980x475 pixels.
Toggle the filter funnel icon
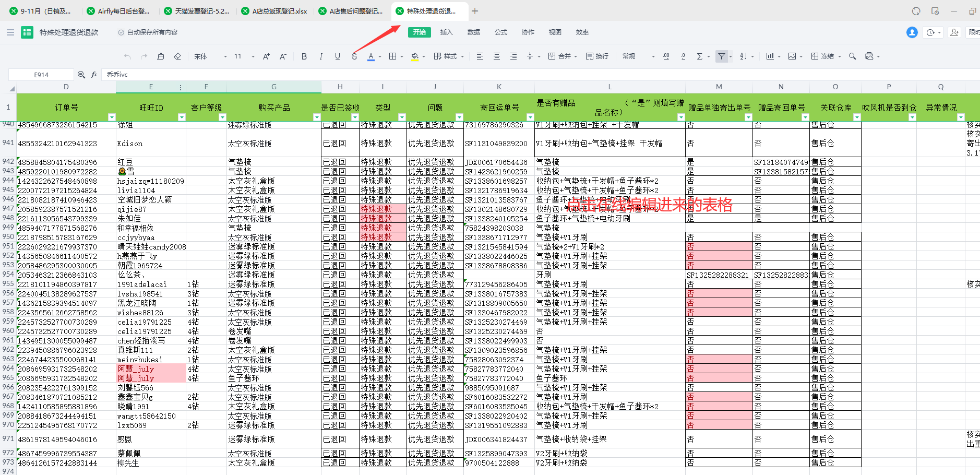click(721, 56)
